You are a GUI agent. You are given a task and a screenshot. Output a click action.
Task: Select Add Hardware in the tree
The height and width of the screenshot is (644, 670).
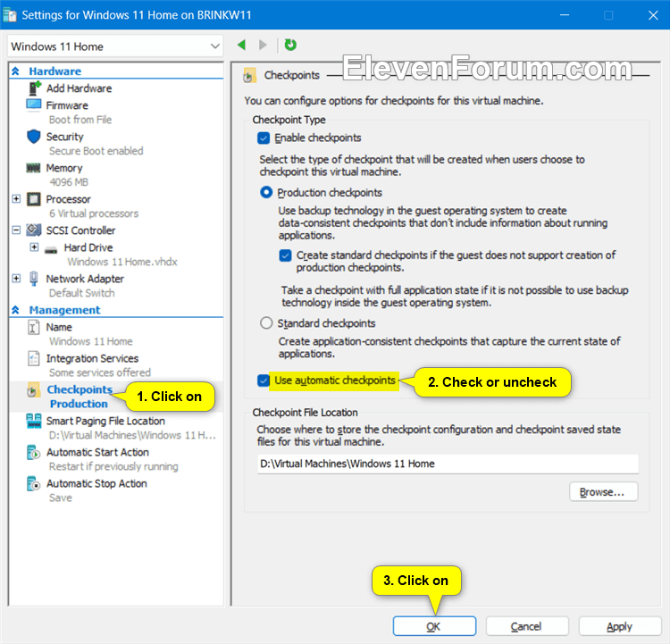click(x=79, y=88)
